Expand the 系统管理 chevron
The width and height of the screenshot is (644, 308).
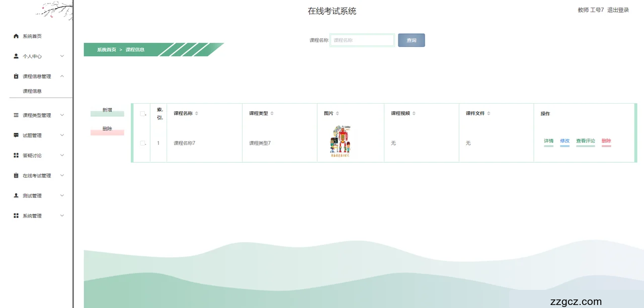pyautogui.click(x=62, y=215)
